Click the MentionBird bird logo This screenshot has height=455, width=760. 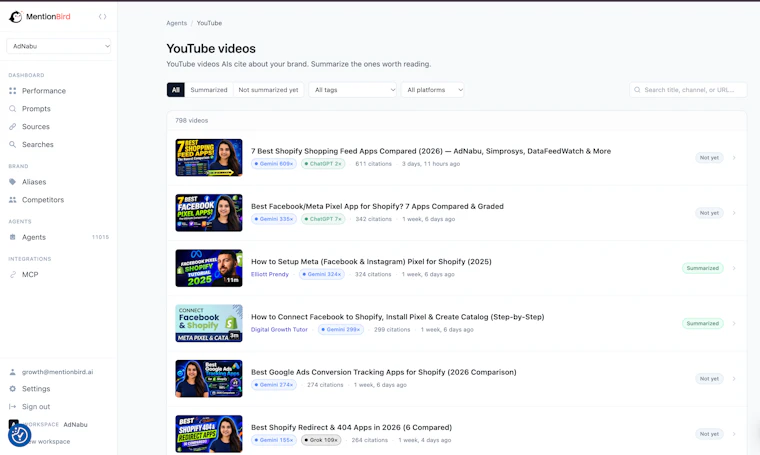[16, 16]
